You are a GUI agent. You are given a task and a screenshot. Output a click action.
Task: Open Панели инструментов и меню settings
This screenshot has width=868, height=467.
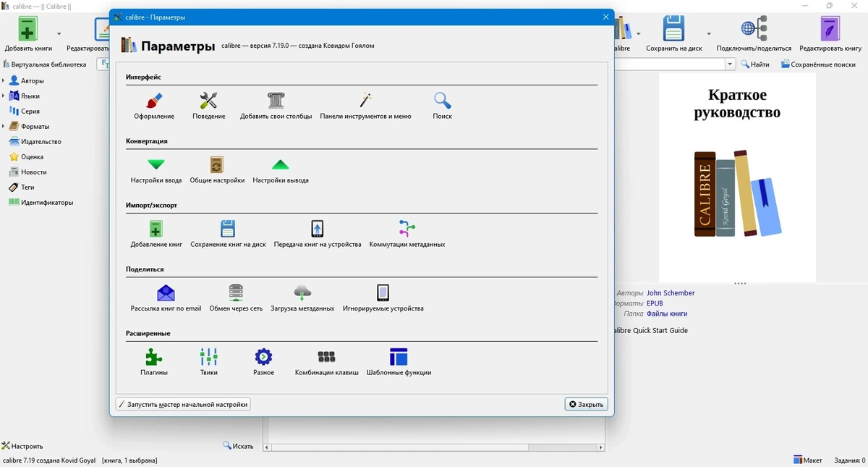pyautogui.click(x=365, y=106)
